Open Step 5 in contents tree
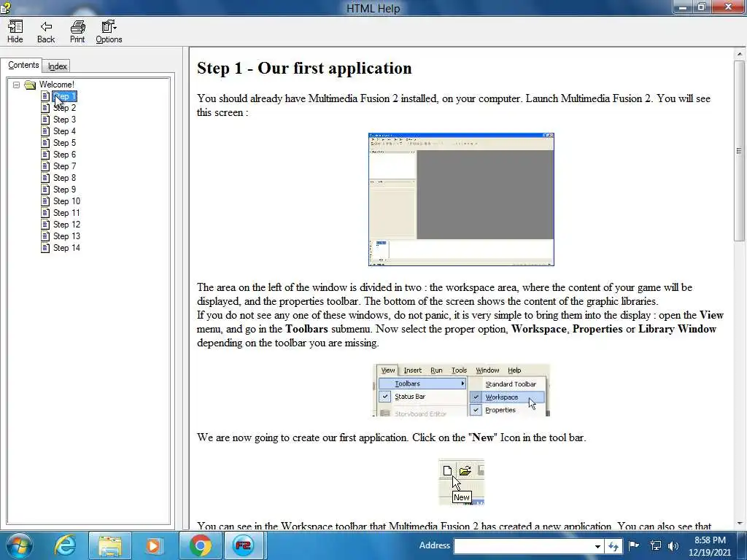The width and height of the screenshot is (747, 560). point(64,143)
